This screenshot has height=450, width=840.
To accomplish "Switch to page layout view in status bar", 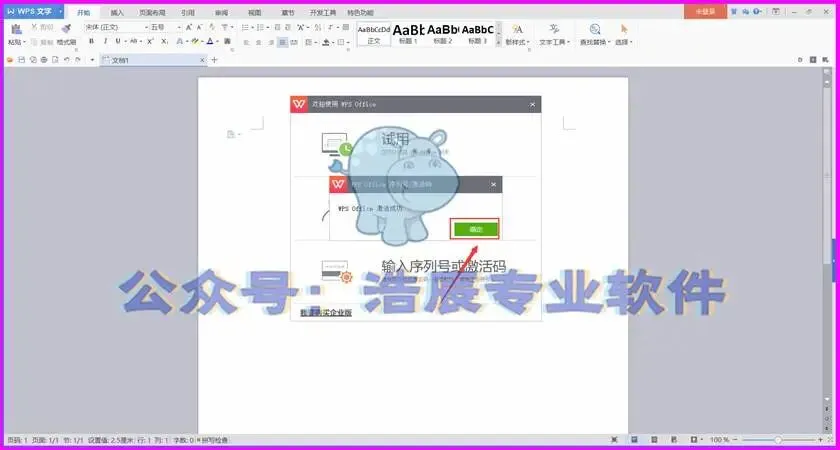I will pyautogui.click(x=633, y=439).
